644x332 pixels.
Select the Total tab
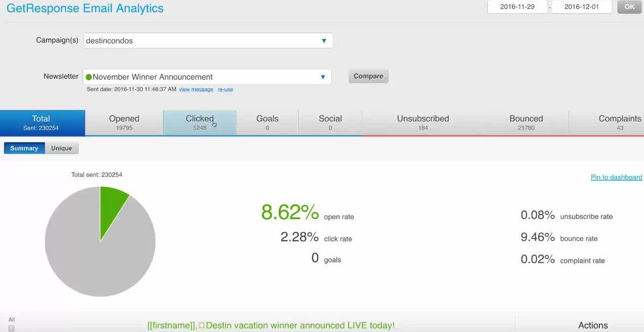[x=42, y=123]
